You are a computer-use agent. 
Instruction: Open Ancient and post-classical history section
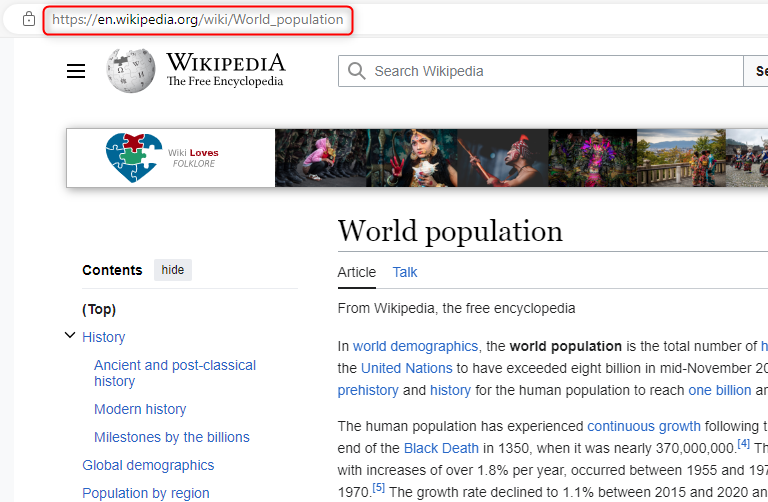tap(175, 373)
